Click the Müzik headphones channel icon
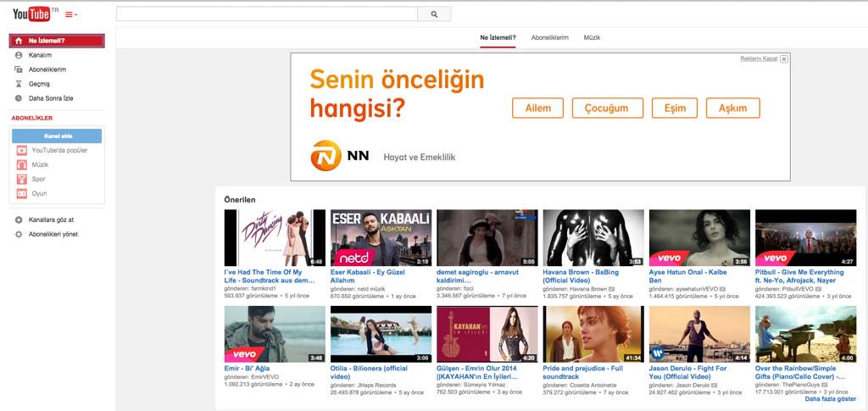Image resolution: width=868 pixels, height=411 pixels. [x=21, y=165]
